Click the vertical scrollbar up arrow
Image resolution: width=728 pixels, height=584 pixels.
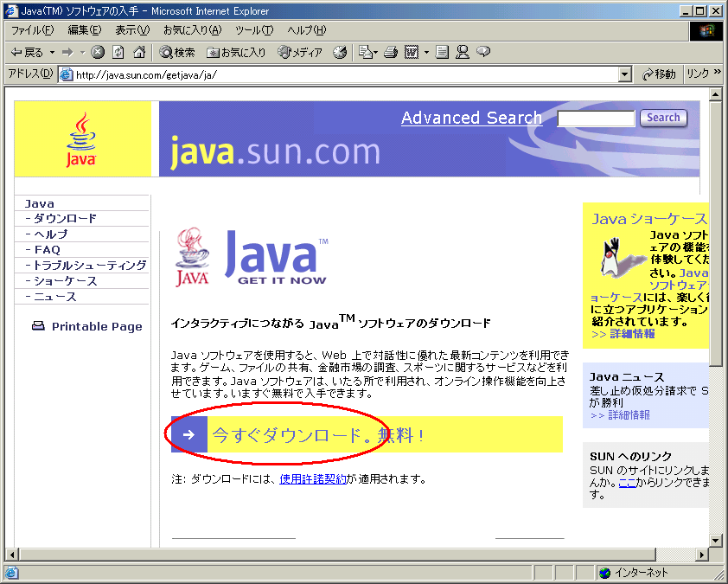[716, 94]
